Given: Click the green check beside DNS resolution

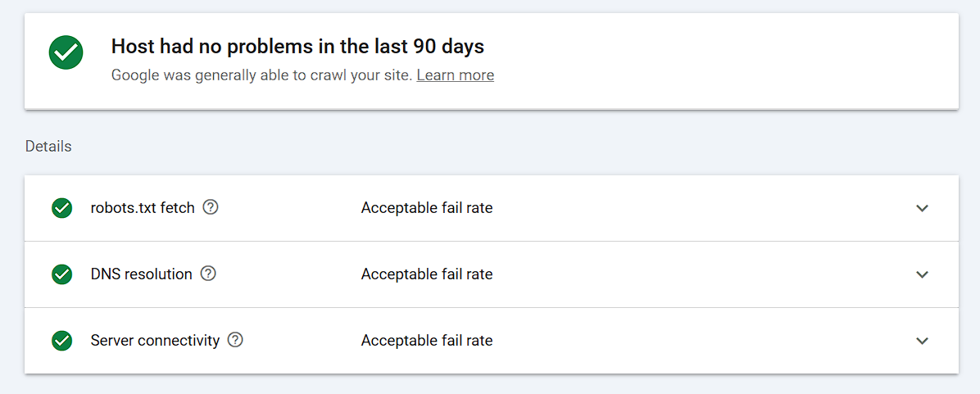Looking at the screenshot, I should tap(61, 274).
